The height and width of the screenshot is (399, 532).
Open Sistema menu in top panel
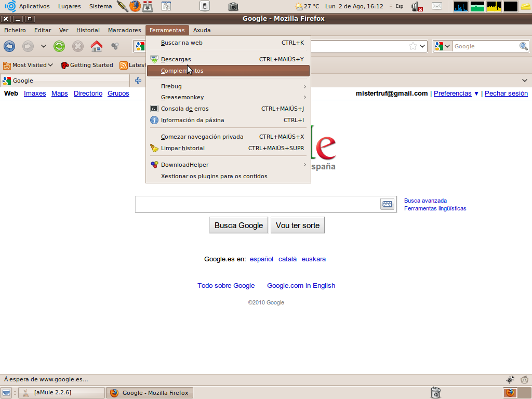pos(100,6)
